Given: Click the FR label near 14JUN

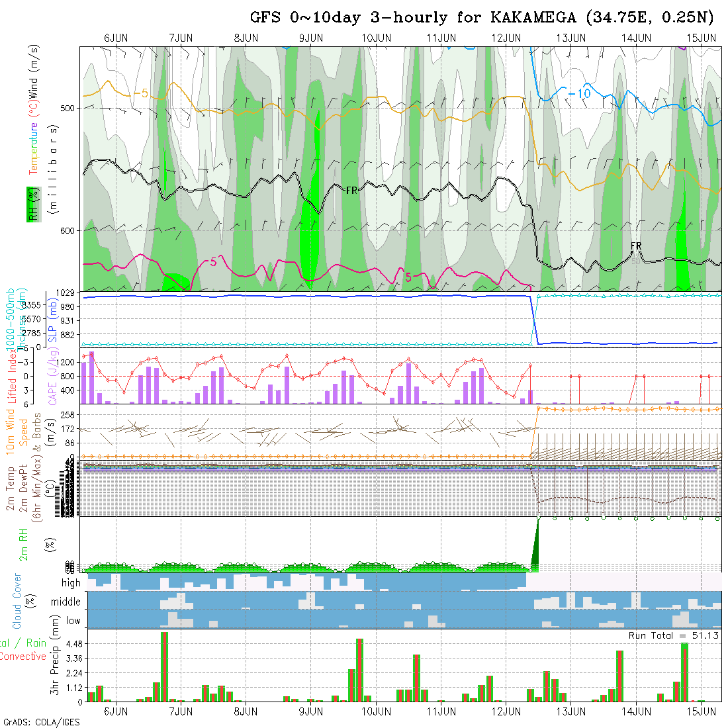Looking at the screenshot, I should (636, 246).
